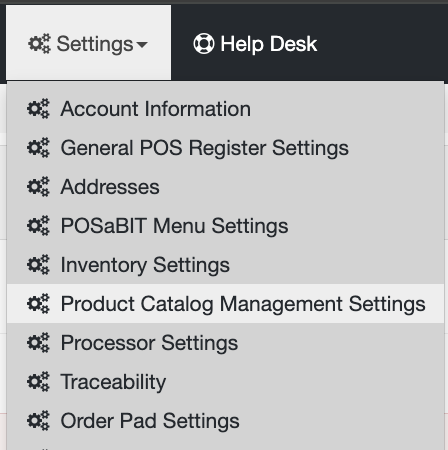The image size is (448, 450).
Task: Go to Processor Settings
Action: pyautogui.click(x=225, y=343)
